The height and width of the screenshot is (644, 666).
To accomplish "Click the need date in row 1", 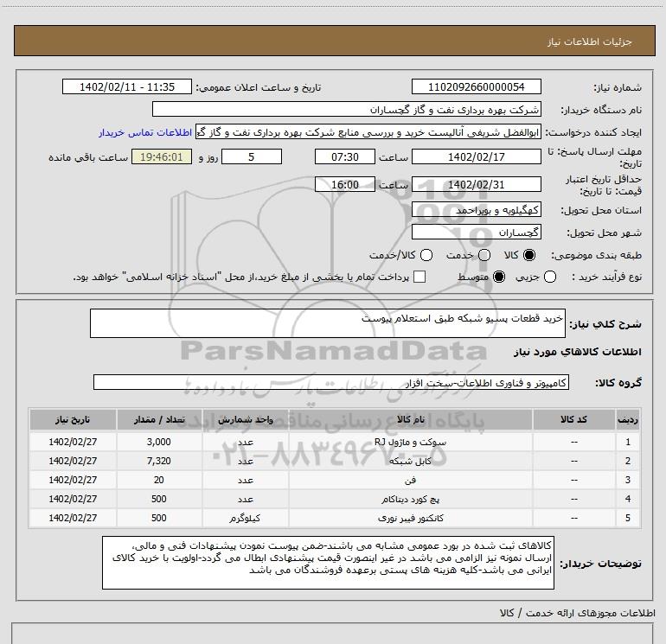I will click(73, 442).
